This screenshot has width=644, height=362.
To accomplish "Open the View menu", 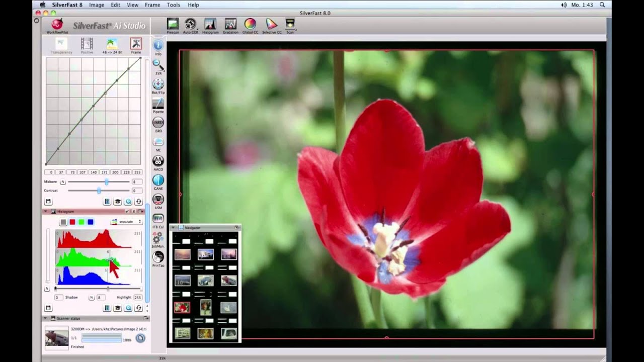I will tap(132, 5).
